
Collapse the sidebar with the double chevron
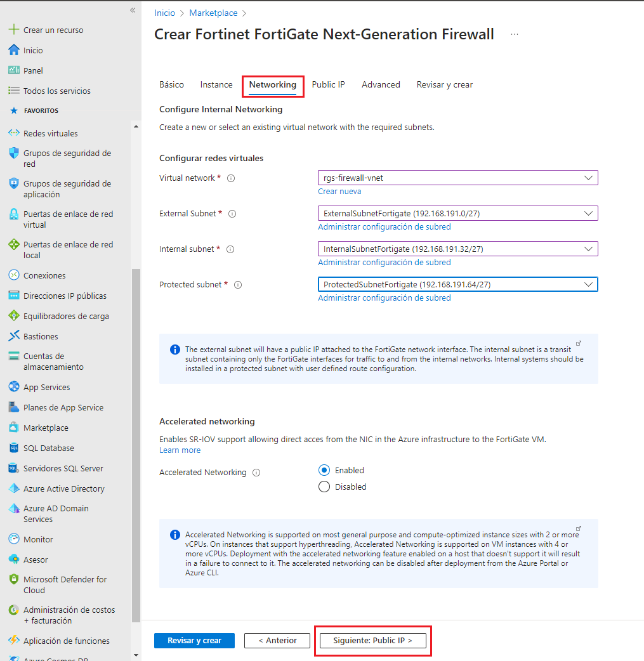pyautogui.click(x=133, y=10)
